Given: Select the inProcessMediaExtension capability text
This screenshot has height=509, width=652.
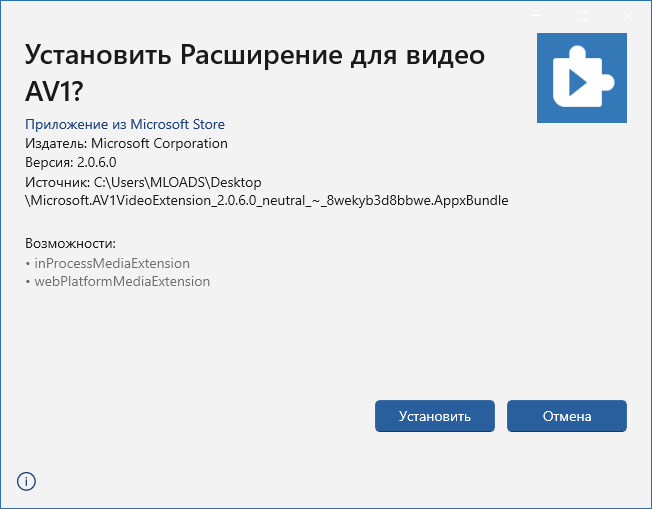Looking at the screenshot, I should pos(112,263).
